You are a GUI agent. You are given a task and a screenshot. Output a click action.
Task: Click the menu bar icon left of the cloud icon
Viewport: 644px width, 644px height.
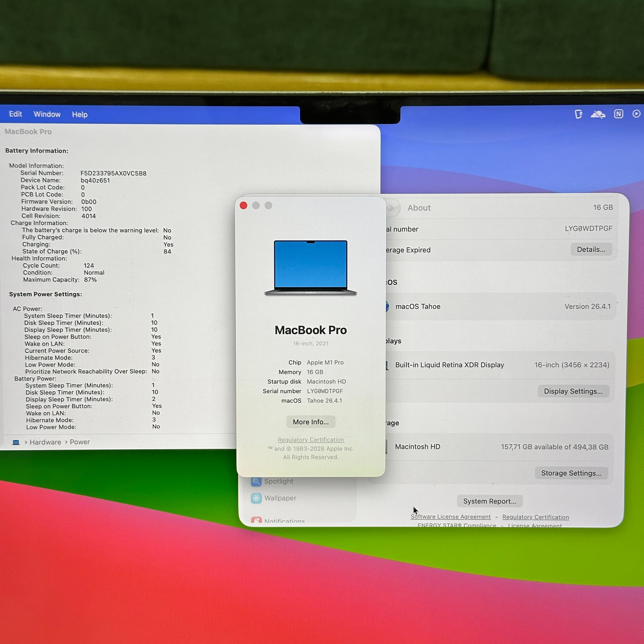point(578,114)
